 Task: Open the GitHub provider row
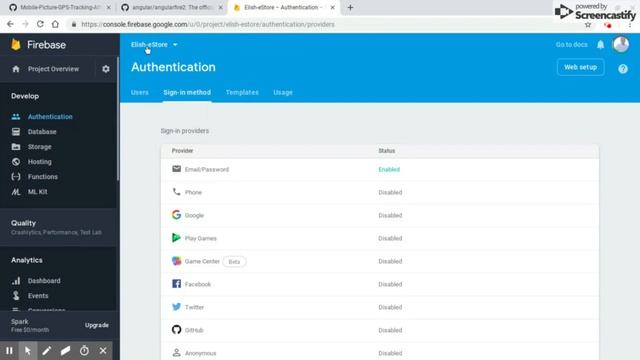pyautogui.click(x=380, y=330)
